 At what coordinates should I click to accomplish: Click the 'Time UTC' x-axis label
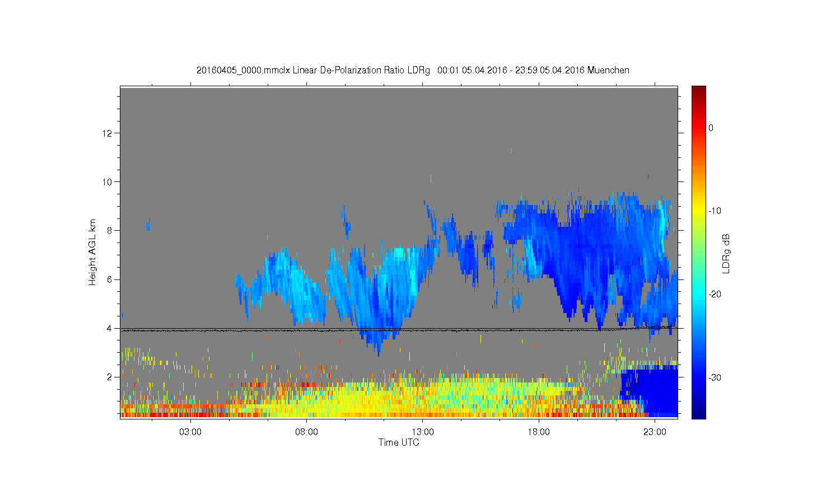tap(399, 442)
